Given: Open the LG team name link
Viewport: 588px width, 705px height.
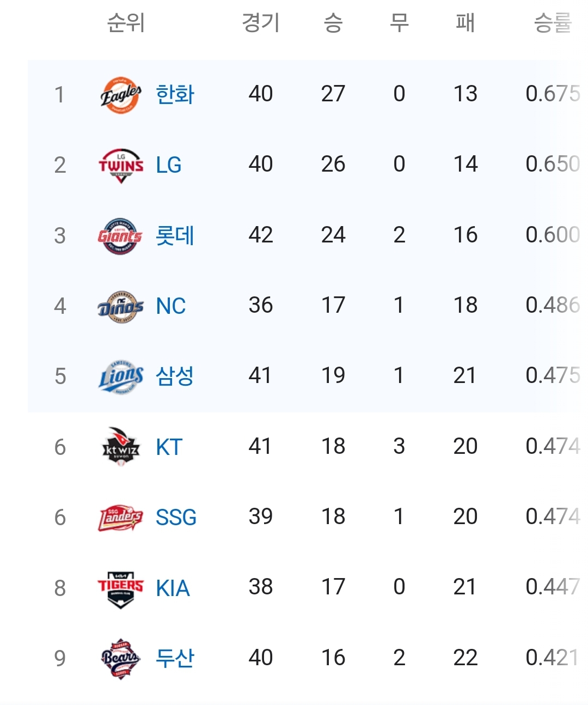Looking at the screenshot, I should click(169, 165).
